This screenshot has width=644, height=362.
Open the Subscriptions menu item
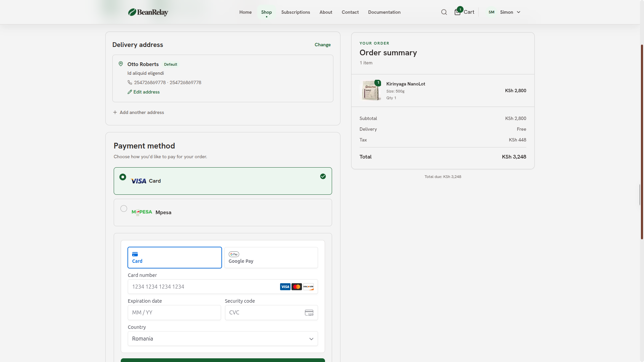click(296, 12)
